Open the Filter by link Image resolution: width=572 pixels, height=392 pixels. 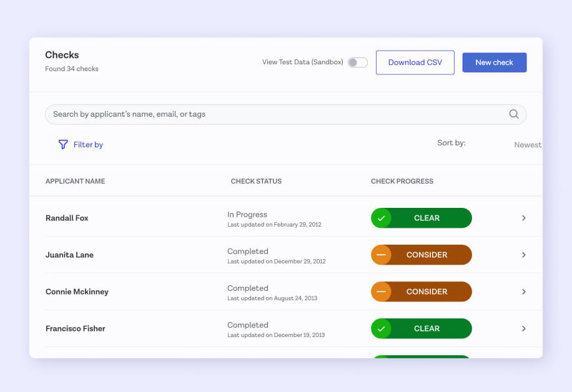pyautogui.click(x=88, y=145)
